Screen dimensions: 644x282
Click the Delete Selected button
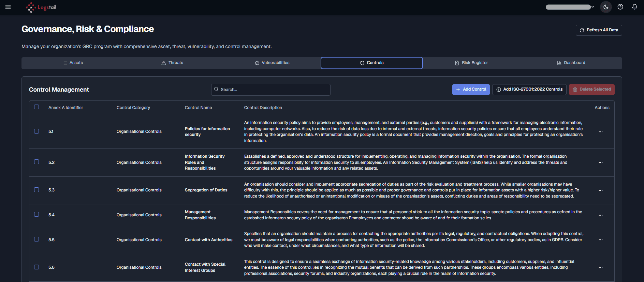(x=592, y=90)
